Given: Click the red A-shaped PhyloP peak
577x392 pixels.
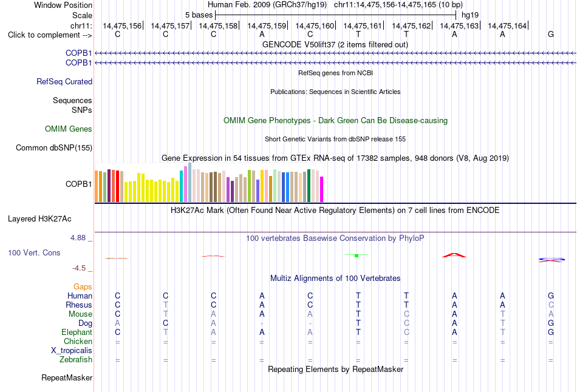Looking at the screenshot, I should pyautogui.click(x=454, y=255).
